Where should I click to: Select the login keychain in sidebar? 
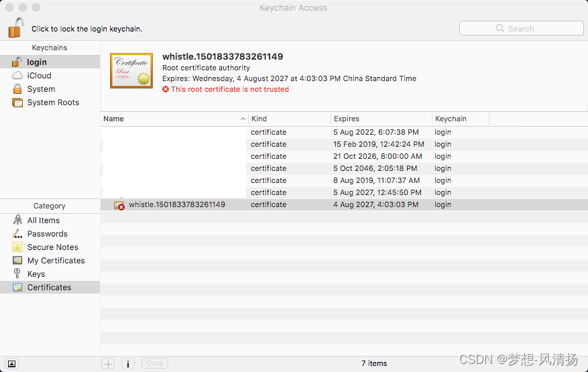50,62
